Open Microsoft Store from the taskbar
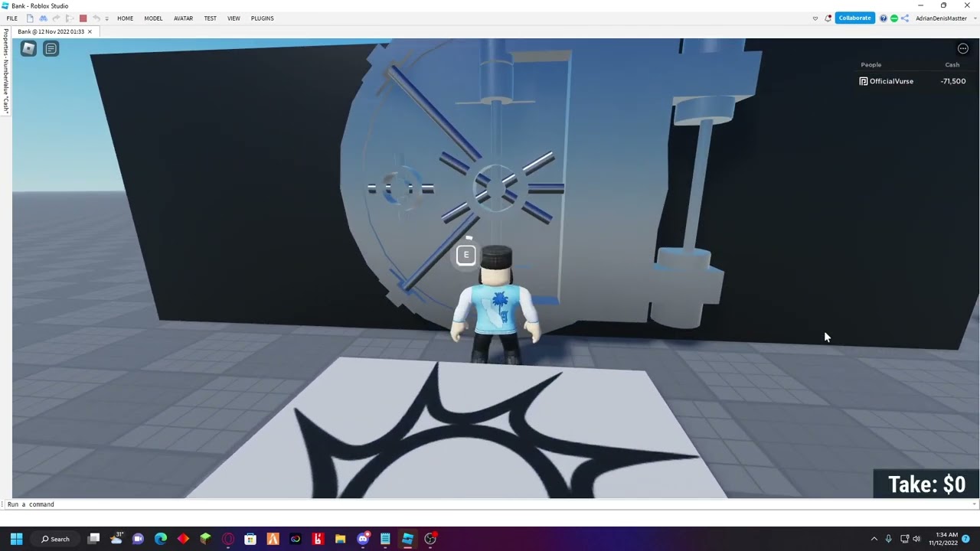The image size is (980, 551). click(x=250, y=539)
